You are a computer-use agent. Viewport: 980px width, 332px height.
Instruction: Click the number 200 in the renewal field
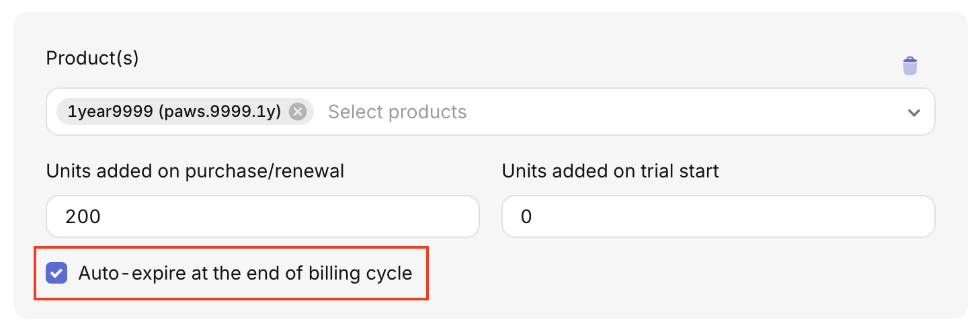(x=83, y=216)
